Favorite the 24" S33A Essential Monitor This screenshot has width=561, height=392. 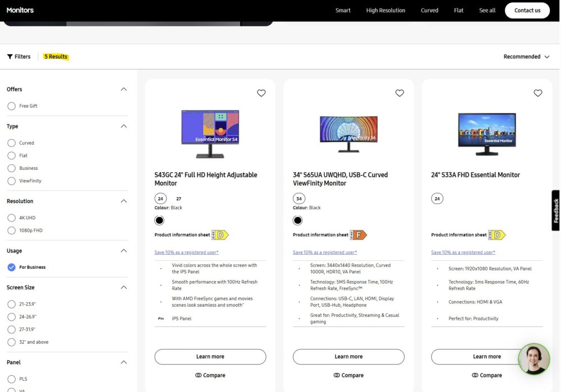(538, 93)
